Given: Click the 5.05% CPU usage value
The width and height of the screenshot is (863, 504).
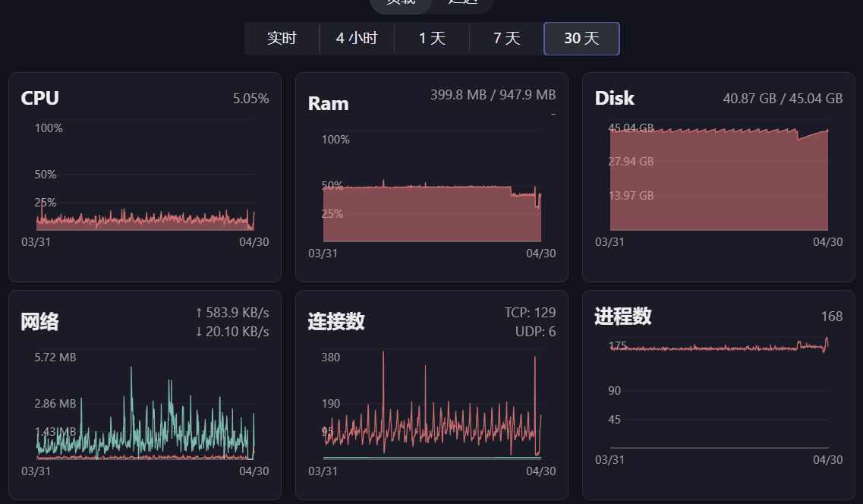Looking at the screenshot, I should [250, 99].
